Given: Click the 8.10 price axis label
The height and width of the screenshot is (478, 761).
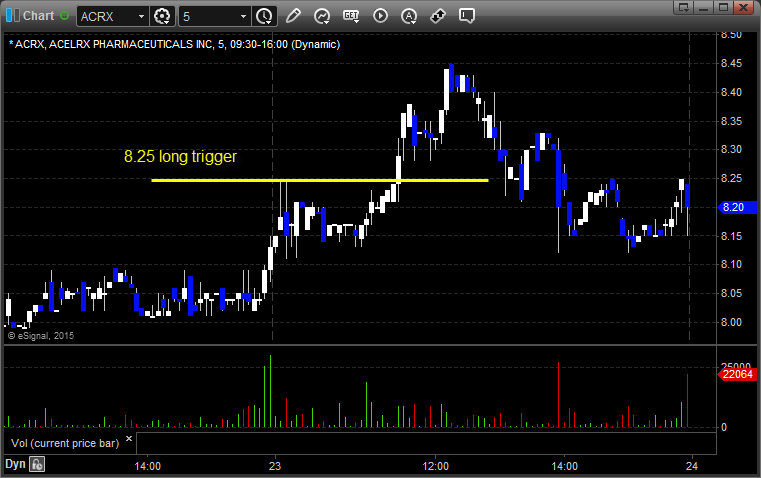Looking at the screenshot, I should [x=731, y=264].
